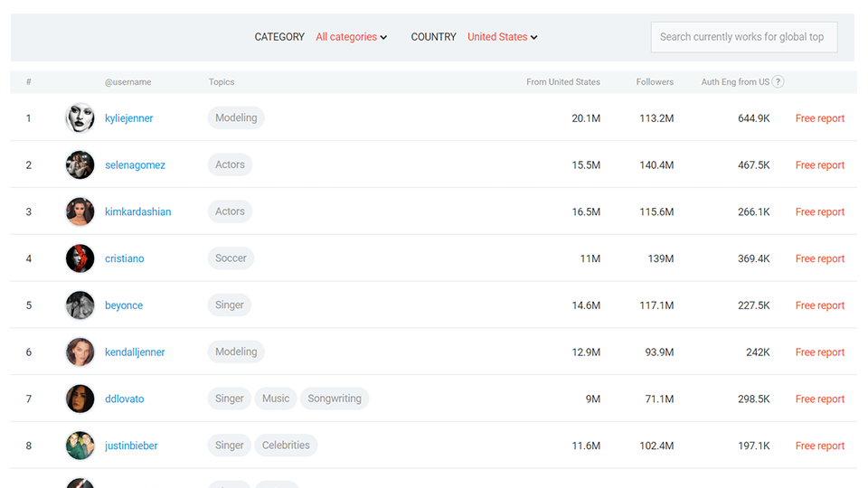Open kimkardashian profile link
Screen dimensions: 868x488
click(137, 211)
